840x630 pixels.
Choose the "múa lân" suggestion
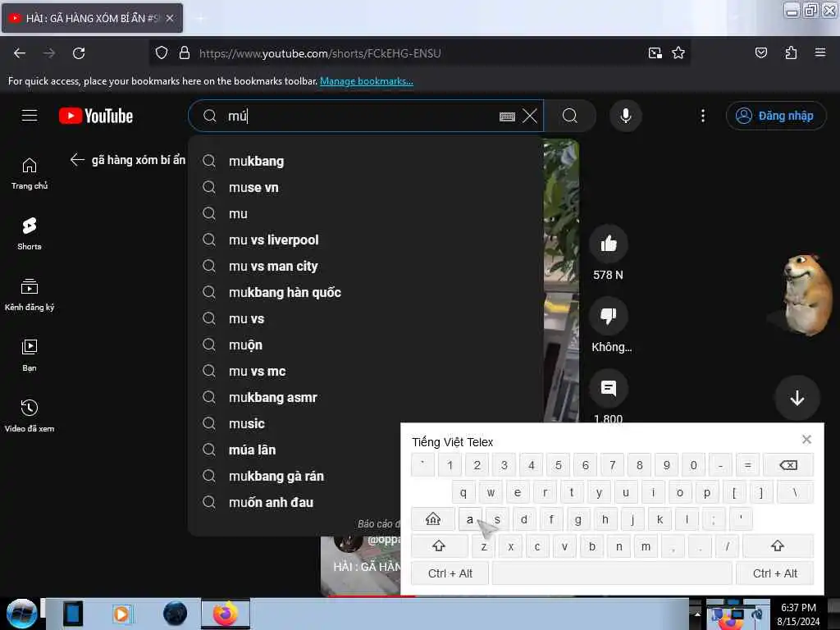tap(294, 450)
